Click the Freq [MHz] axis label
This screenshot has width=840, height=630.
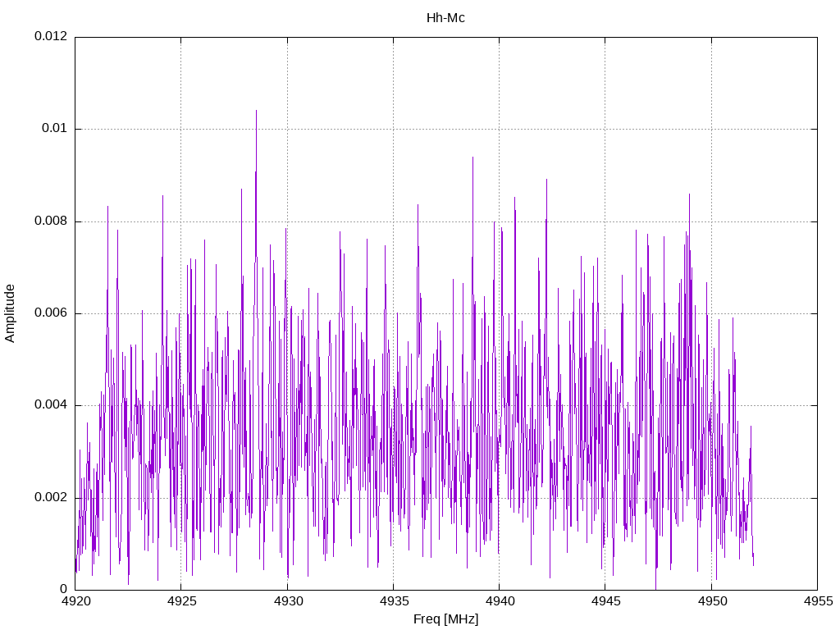(x=445, y=619)
